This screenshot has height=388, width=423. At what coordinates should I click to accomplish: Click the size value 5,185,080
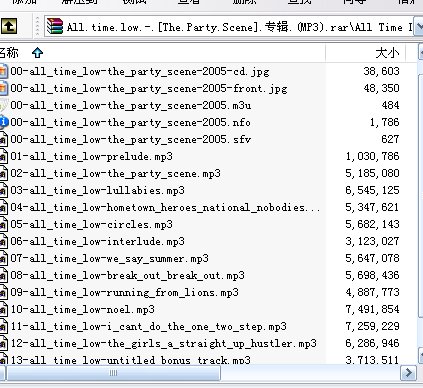(x=372, y=173)
